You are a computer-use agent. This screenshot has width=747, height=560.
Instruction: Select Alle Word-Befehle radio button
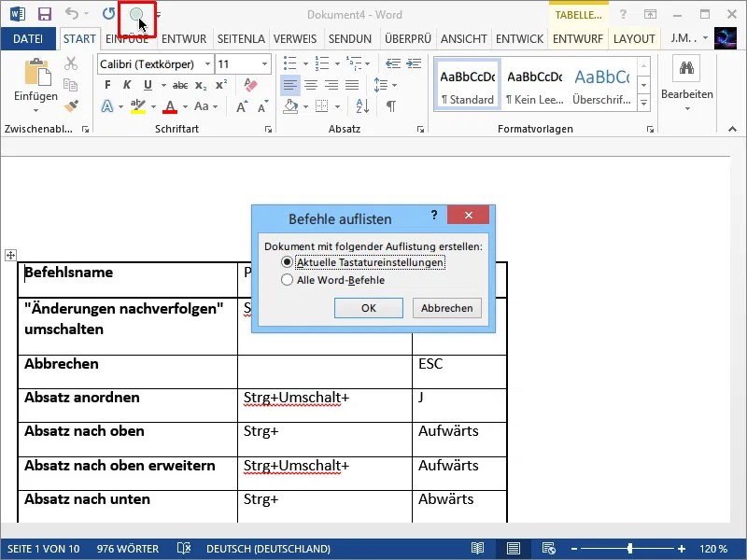tap(287, 279)
